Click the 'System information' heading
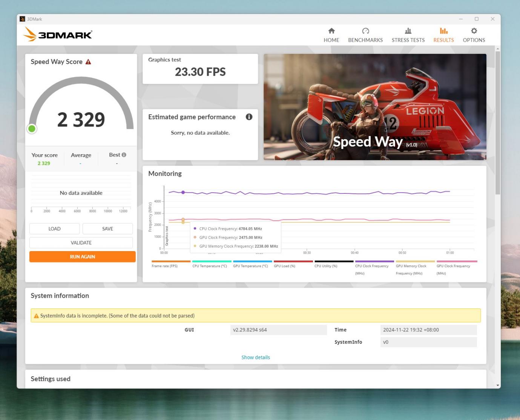 [x=60, y=296]
